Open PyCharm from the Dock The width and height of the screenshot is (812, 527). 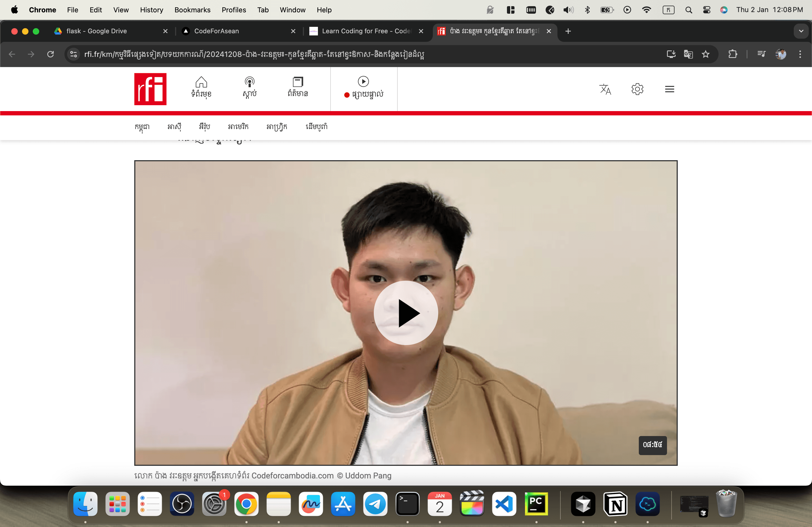point(536,504)
